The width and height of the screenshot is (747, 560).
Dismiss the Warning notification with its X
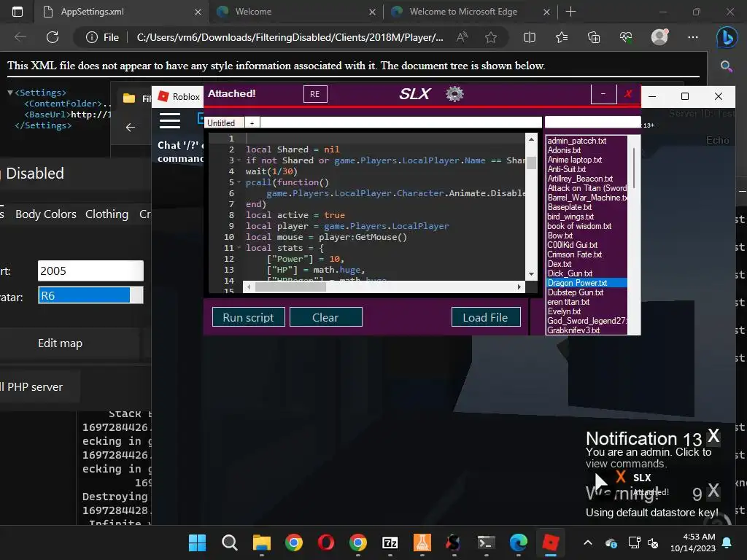713,490
